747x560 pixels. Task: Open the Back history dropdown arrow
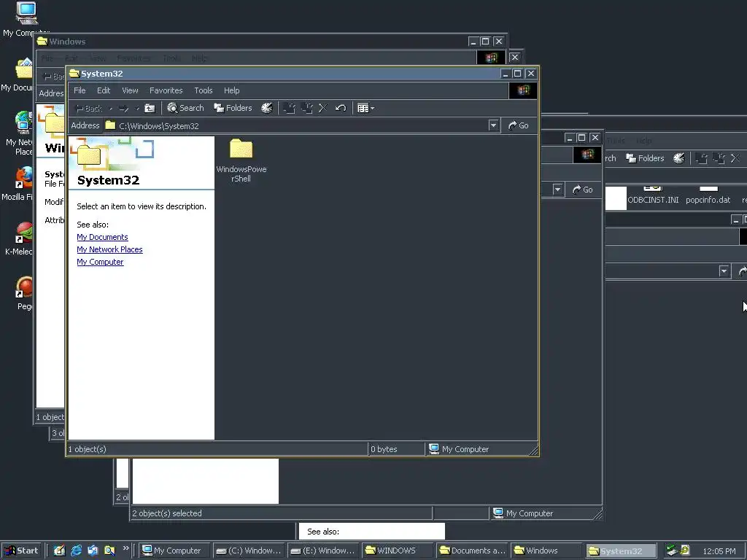[111, 109]
